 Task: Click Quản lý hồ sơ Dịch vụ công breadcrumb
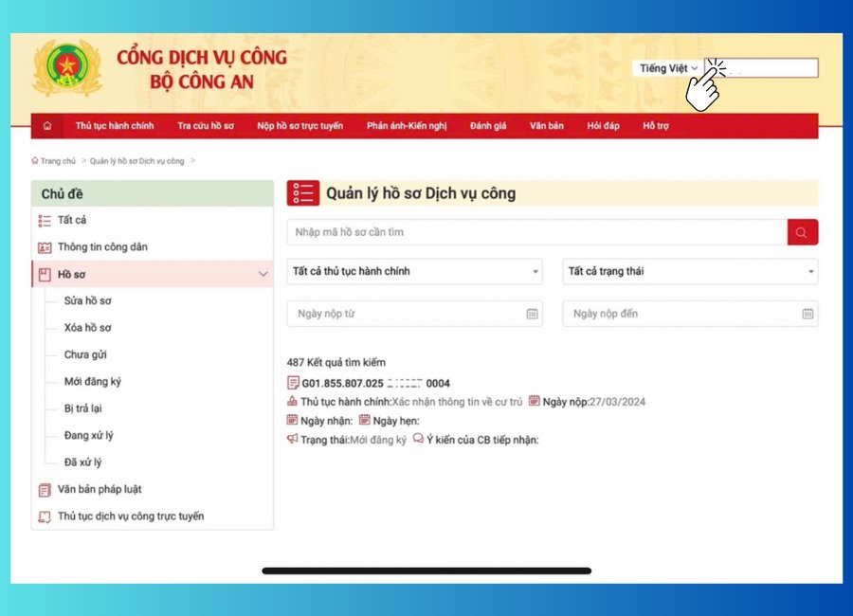point(137,161)
